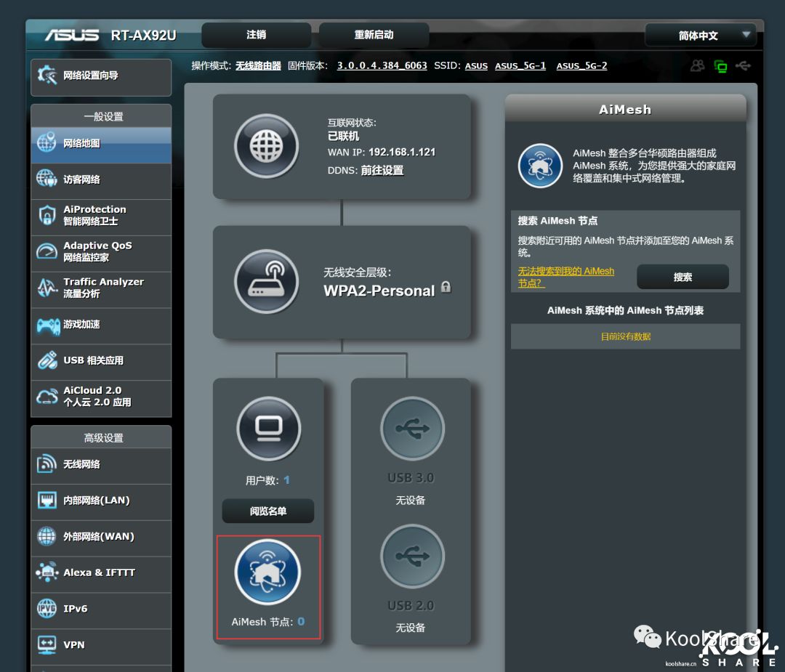Image resolution: width=785 pixels, height=672 pixels.
Task: Open USB 相关应用 page
Action: pyautogui.click(x=101, y=361)
